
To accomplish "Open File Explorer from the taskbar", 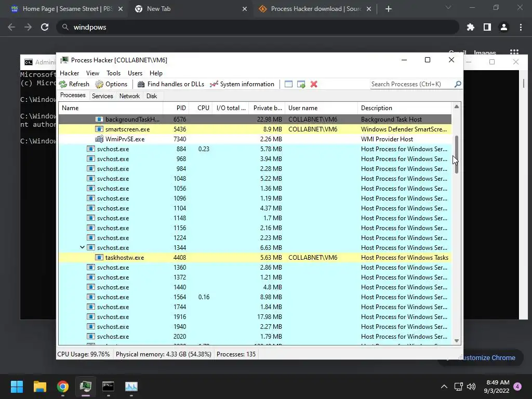I will point(39,387).
